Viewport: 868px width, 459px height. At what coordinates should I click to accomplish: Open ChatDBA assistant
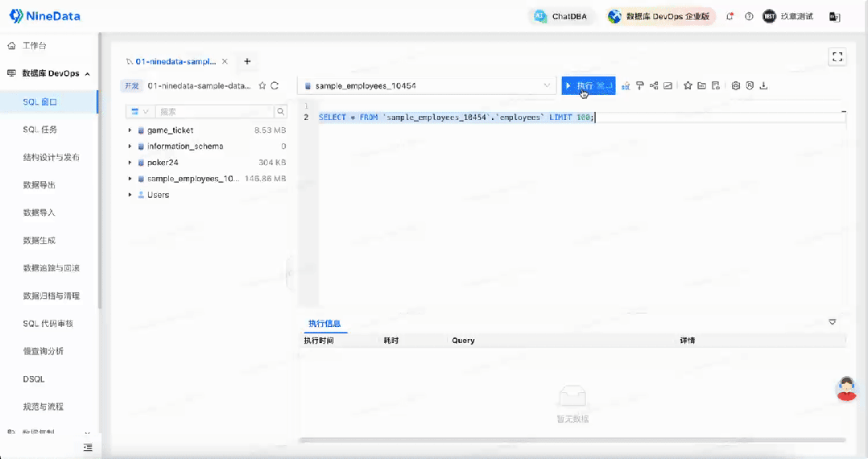560,17
